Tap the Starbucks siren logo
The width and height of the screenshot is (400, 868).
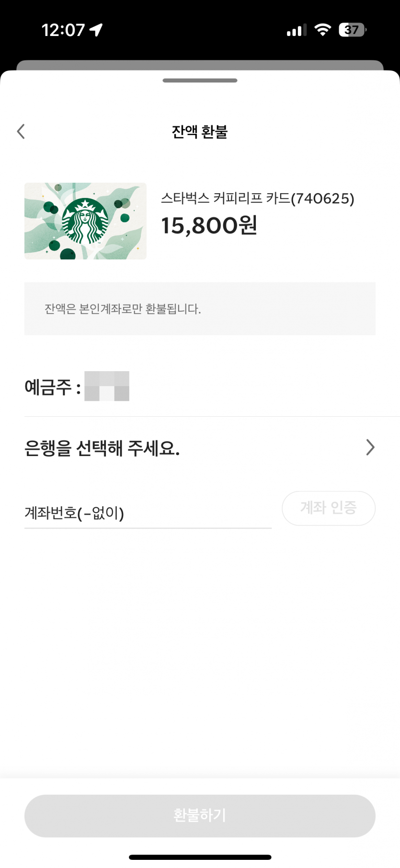[85, 221]
